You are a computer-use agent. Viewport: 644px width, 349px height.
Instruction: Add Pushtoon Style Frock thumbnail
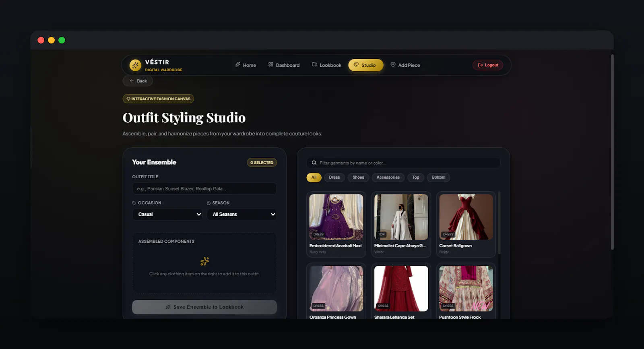[x=466, y=289]
